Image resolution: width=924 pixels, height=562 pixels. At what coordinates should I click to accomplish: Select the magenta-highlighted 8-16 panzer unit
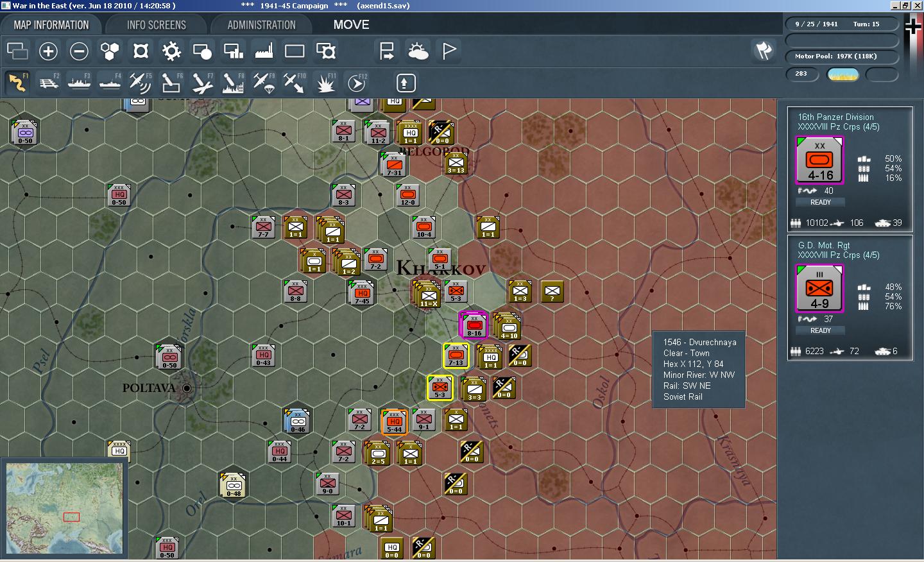pos(474,325)
